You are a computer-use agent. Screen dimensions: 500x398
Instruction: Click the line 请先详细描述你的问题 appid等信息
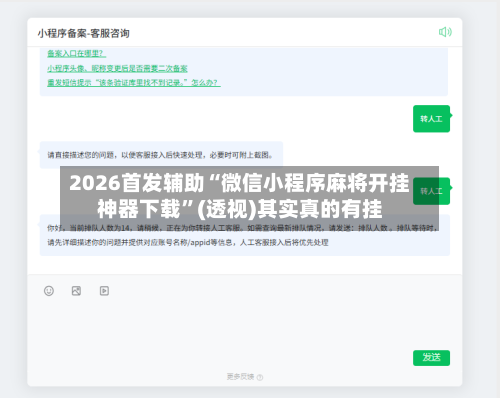(188, 242)
